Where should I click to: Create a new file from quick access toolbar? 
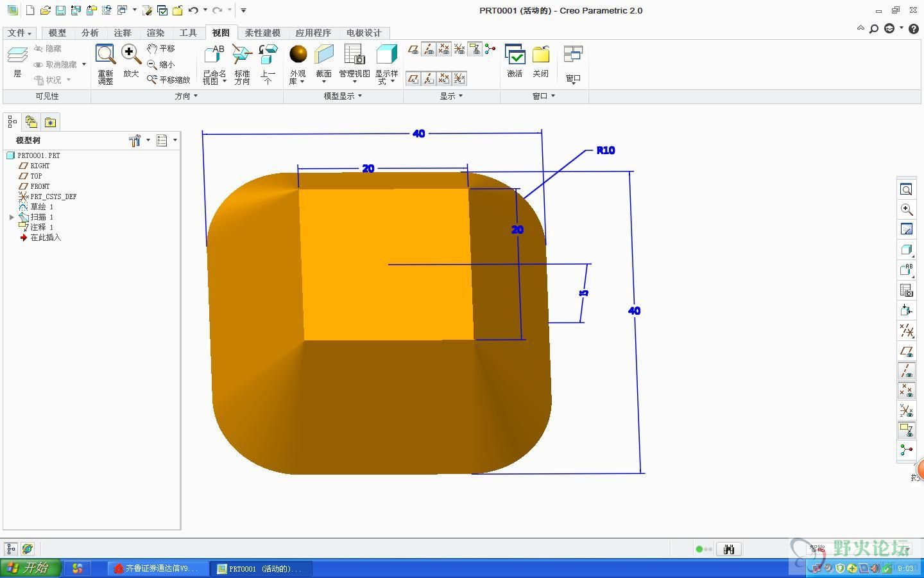pyautogui.click(x=30, y=10)
